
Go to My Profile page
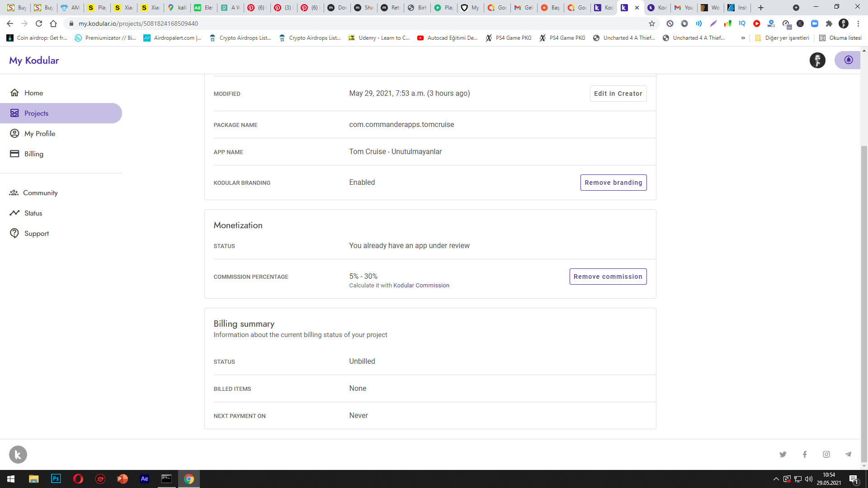click(x=40, y=133)
